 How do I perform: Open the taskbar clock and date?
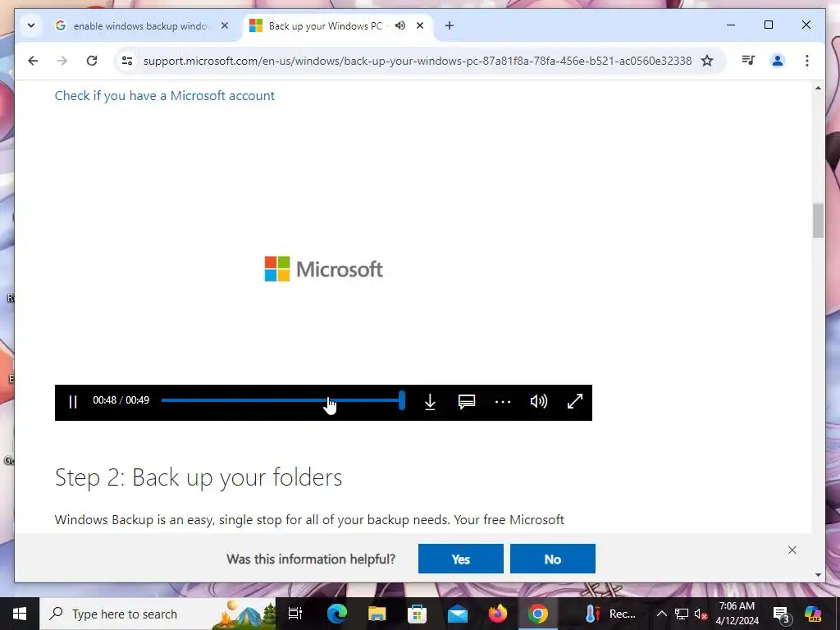coord(737,614)
